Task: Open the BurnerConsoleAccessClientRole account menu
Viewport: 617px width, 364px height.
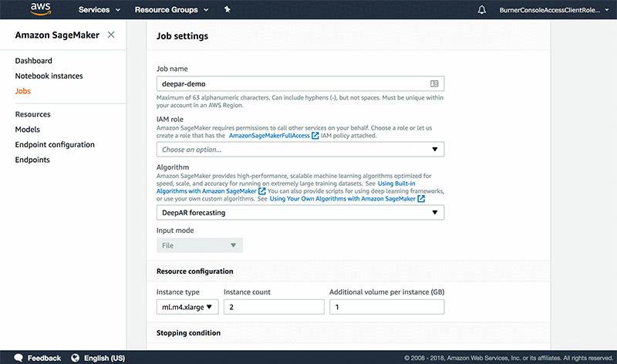Action: [554, 10]
